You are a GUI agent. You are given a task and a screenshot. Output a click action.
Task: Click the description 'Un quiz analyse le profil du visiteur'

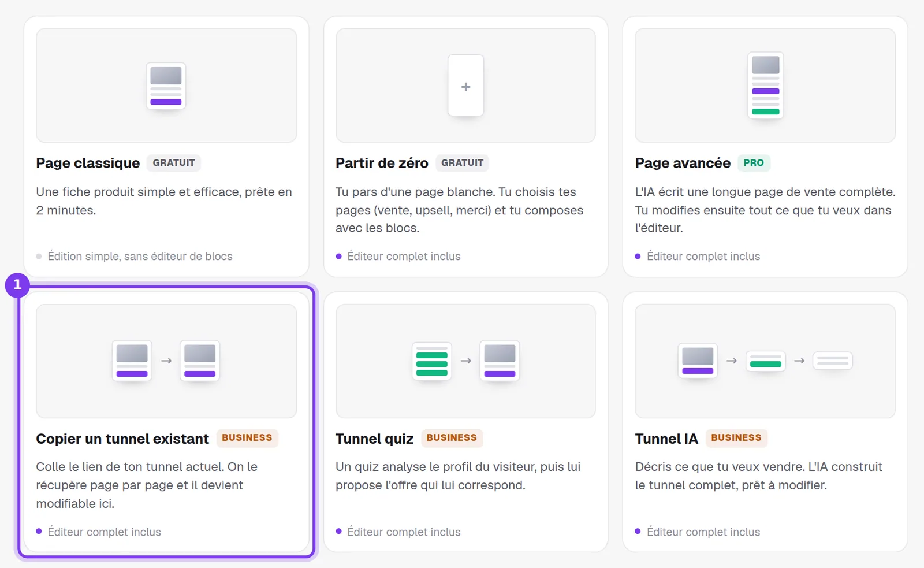pos(458,476)
